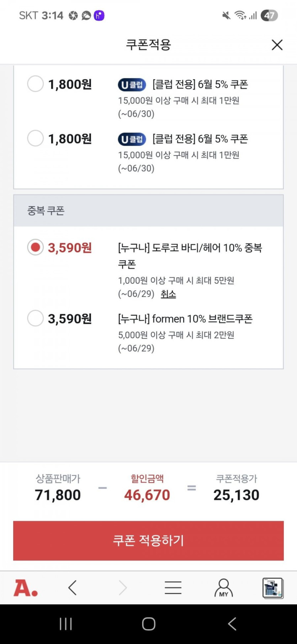Image resolution: width=297 pixels, height=644 pixels.
Task: Tap the Auction 'A.' home logo
Action: tap(26, 588)
